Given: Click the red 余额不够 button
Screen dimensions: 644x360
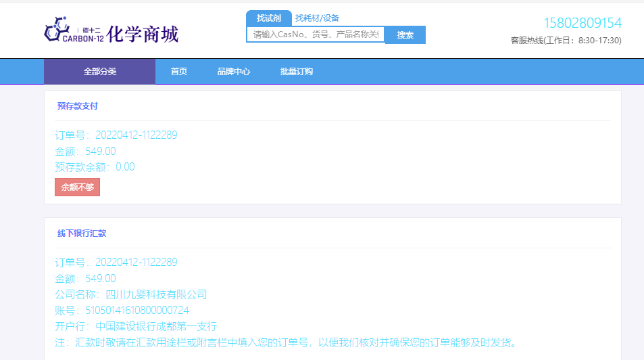Looking at the screenshot, I should tap(77, 187).
